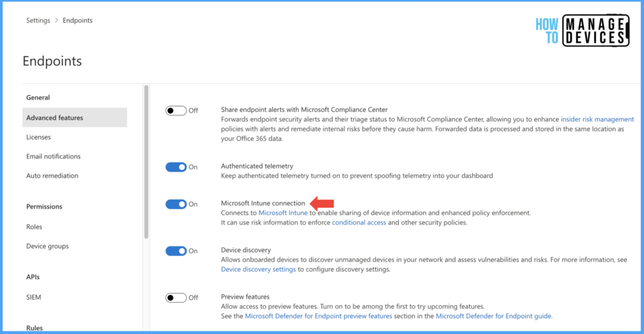
Task: Click Endpoints in the breadcrumb
Action: pyautogui.click(x=77, y=20)
